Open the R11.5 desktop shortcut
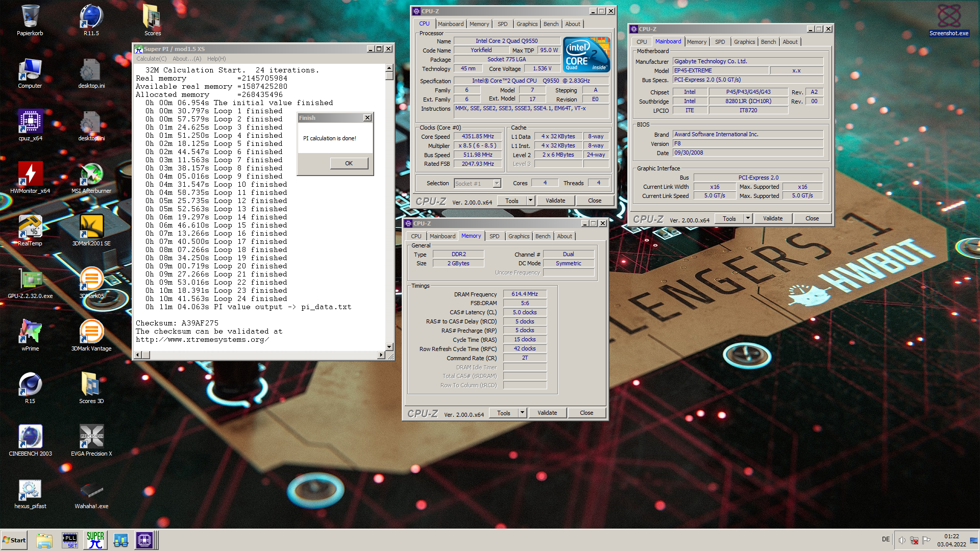This screenshot has height=551, width=980. pyautogui.click(x=91, y=20)
